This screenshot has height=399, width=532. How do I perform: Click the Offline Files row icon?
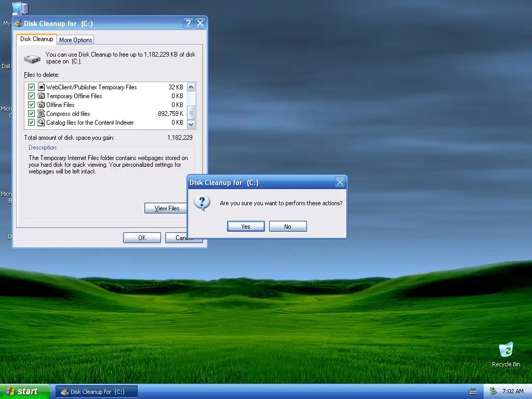(x=41, y=105)
